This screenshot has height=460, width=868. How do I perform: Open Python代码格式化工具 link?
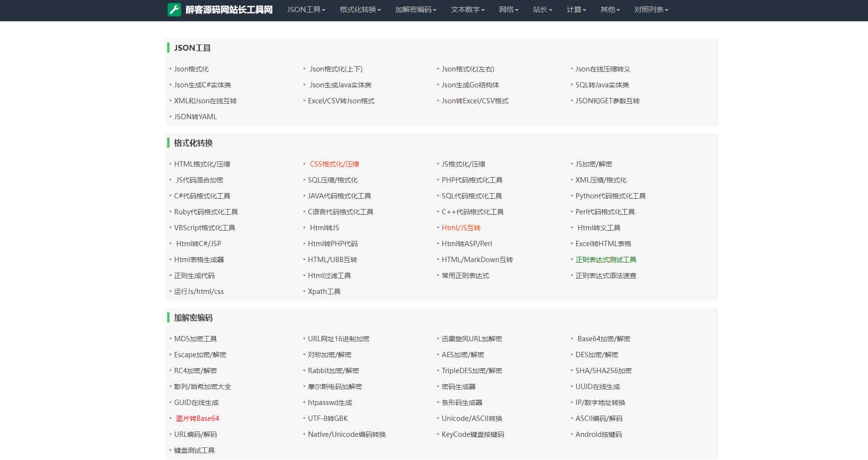[x=611, y=196]
